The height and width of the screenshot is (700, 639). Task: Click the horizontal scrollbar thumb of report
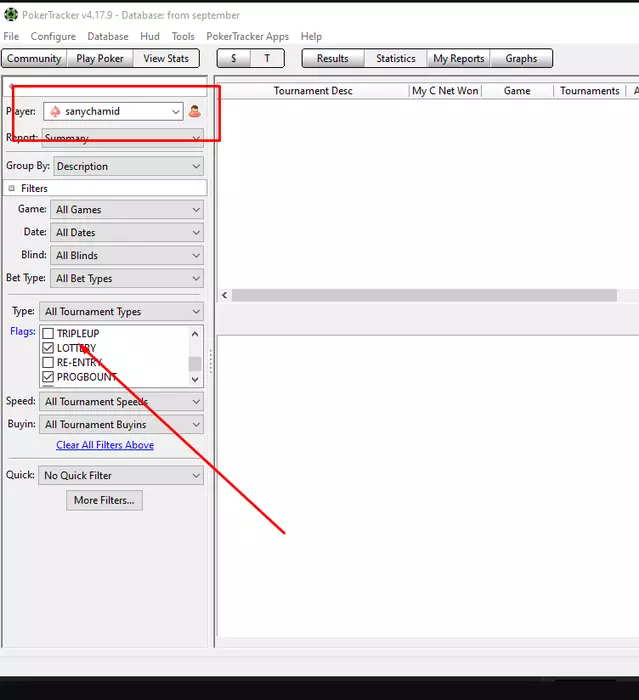[424, 295]
